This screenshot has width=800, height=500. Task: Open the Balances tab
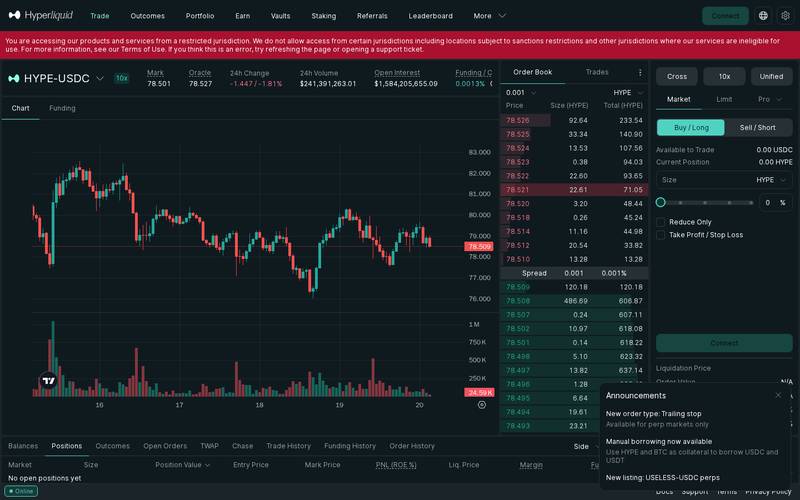tap(23, 446)
